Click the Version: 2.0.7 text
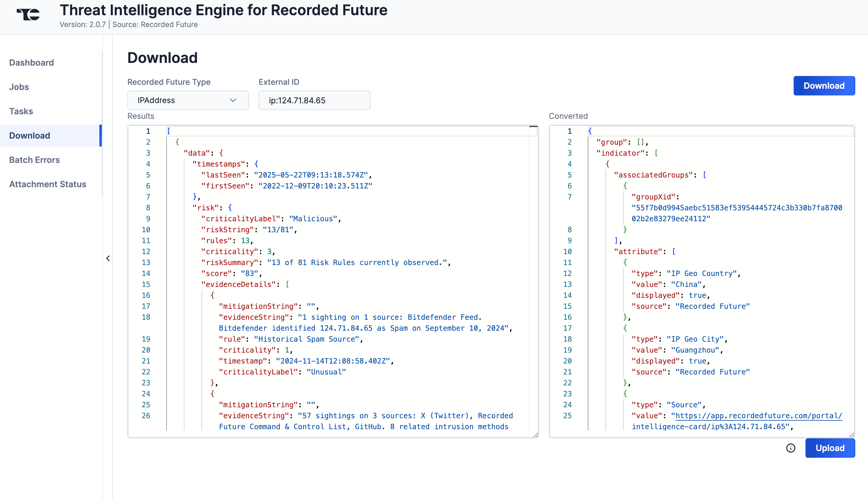This screenshot has height=500, width=868. [82, 24]
